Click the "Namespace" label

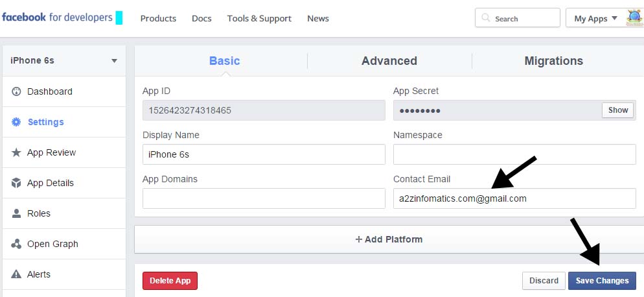click(x=418, y=135)
